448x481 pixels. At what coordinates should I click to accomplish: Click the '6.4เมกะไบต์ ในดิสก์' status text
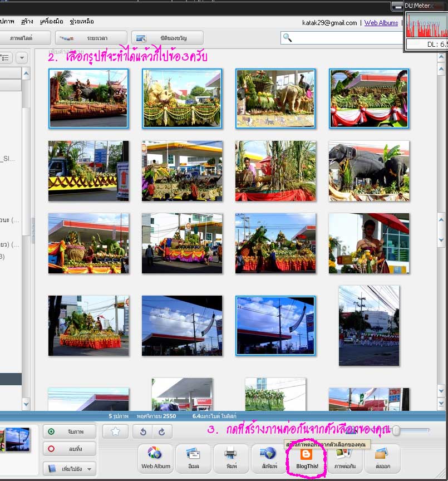click(x=214, y=416)
